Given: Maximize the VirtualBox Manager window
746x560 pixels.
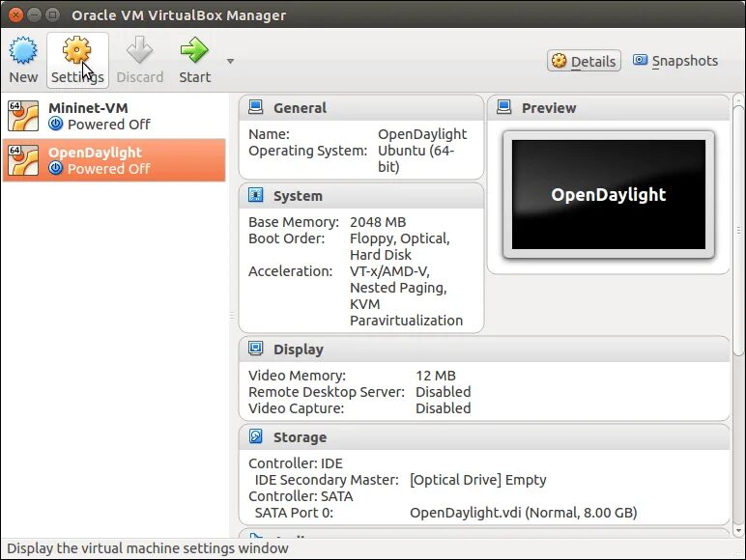Looking at the screenshot, I should tap(53, 14).
